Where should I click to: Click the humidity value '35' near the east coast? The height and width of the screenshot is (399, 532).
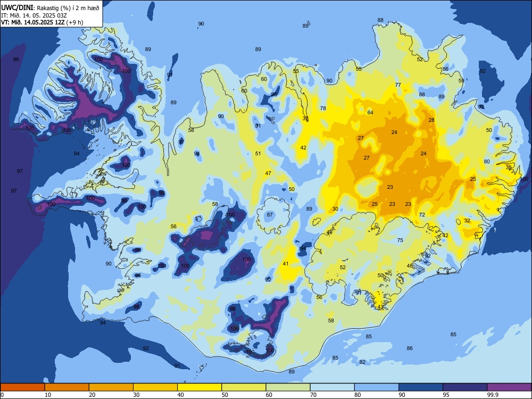tap(509, 167)
